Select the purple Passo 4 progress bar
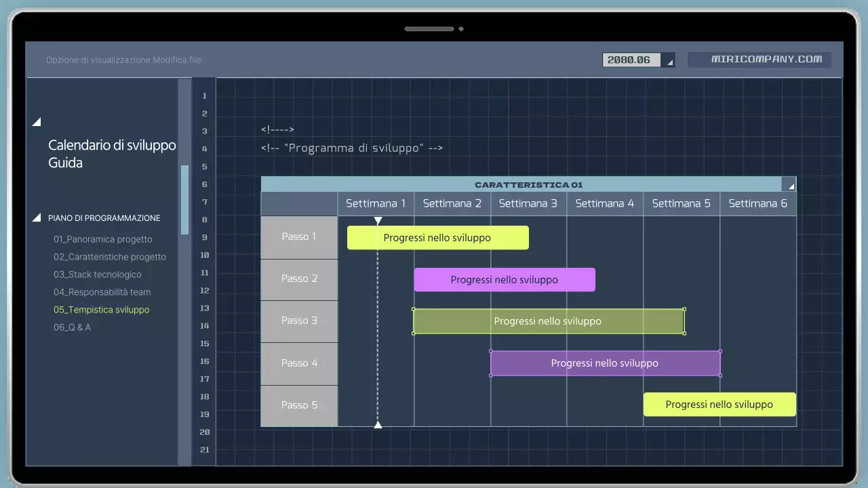The width and height of the screenshot is (868, 488). pos(605,363)
